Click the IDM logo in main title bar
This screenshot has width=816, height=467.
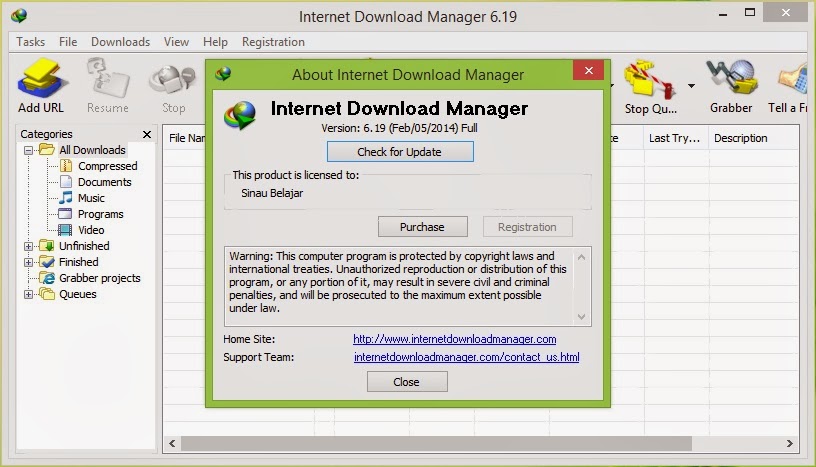coord(19,16)
